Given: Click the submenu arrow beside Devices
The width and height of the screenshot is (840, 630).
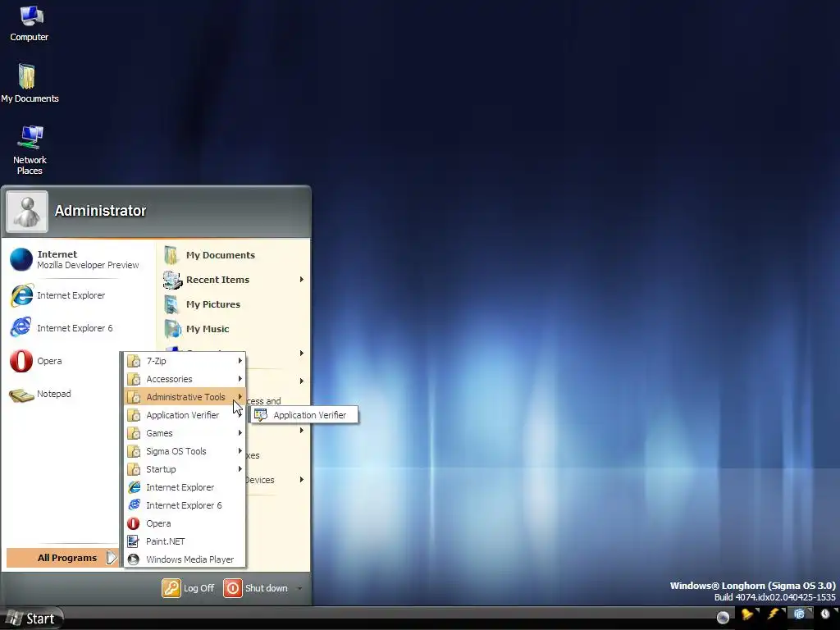Looking at the screenshot, I should click(x=302, y=480).
